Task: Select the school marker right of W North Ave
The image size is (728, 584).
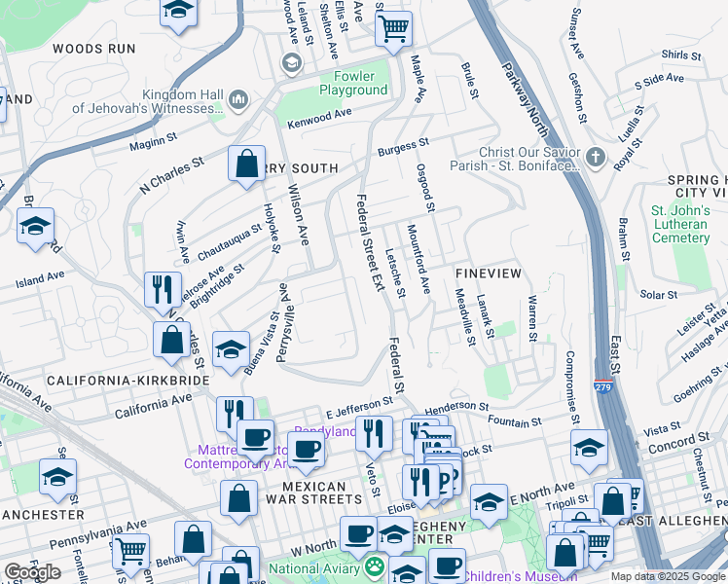Action: pos(394,532)
